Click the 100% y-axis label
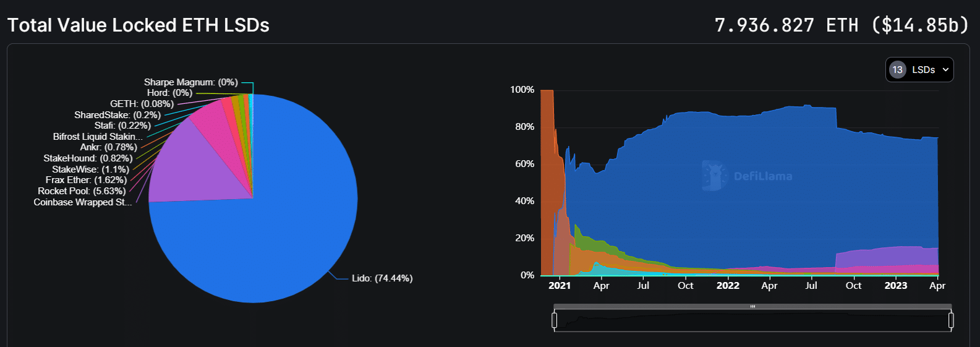980x347 pixels. (522, 90)
